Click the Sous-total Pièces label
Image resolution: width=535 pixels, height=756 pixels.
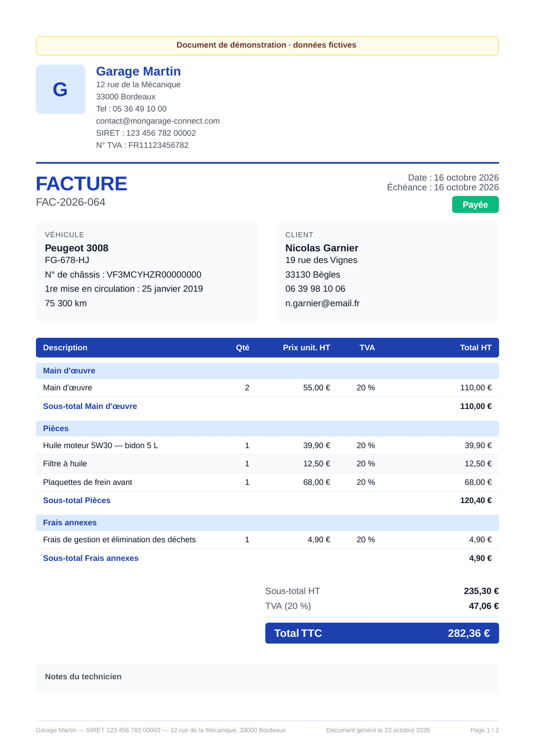coord(77,500)
